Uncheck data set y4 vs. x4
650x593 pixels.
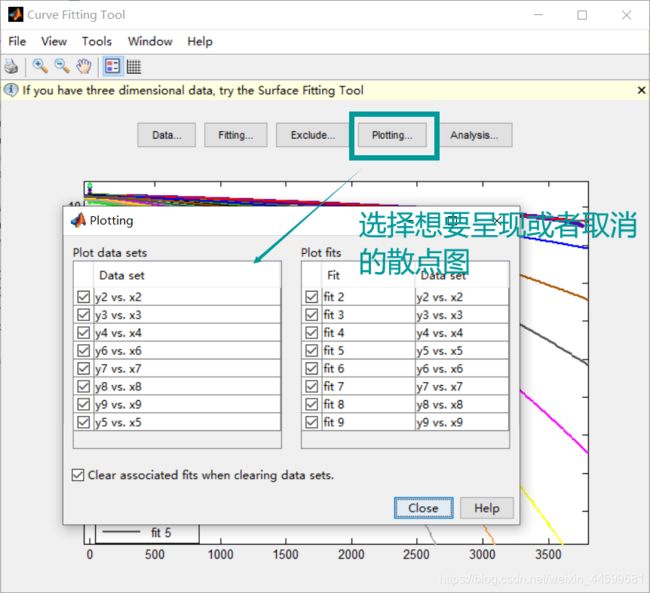tap(83, 333)
